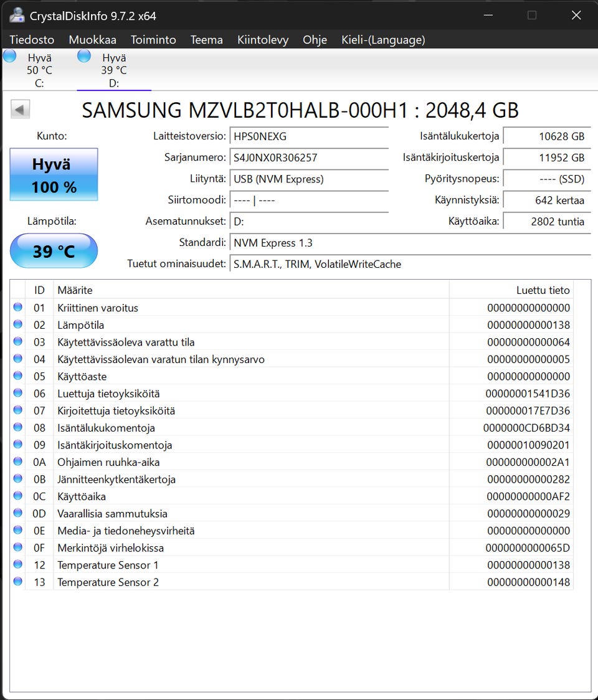Select the C: drive status orb
Viewport: 598px width, 700px height.
click(9, 56)
